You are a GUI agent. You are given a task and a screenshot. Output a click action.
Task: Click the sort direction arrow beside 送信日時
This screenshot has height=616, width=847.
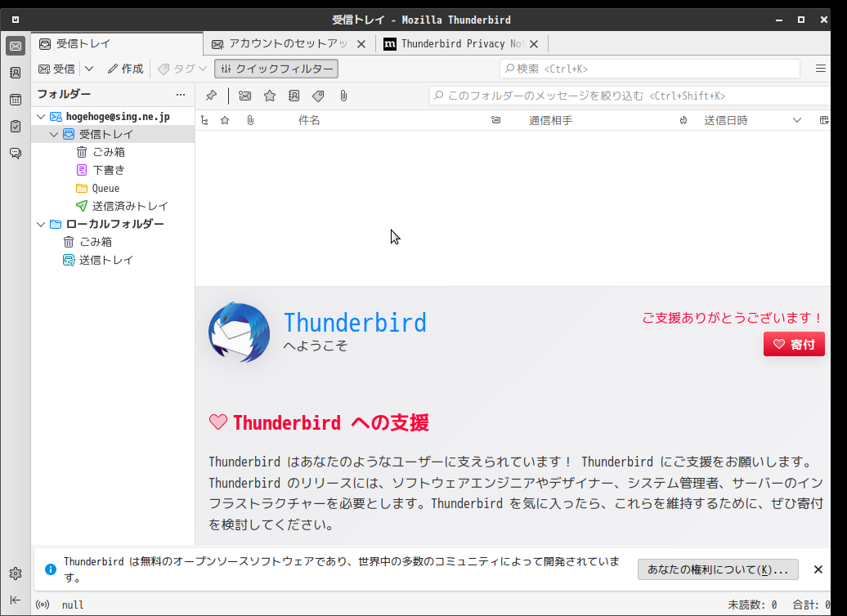[x=797, y=120]
